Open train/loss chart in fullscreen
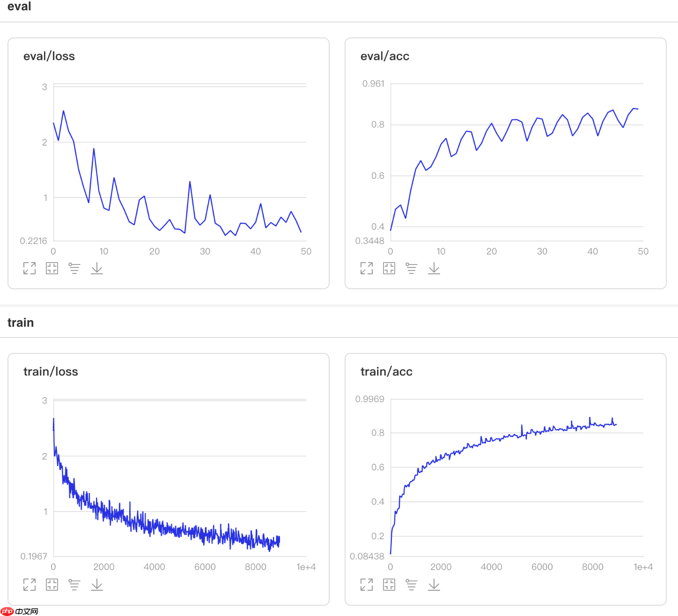The image size is (678, 616). (29, 584)
